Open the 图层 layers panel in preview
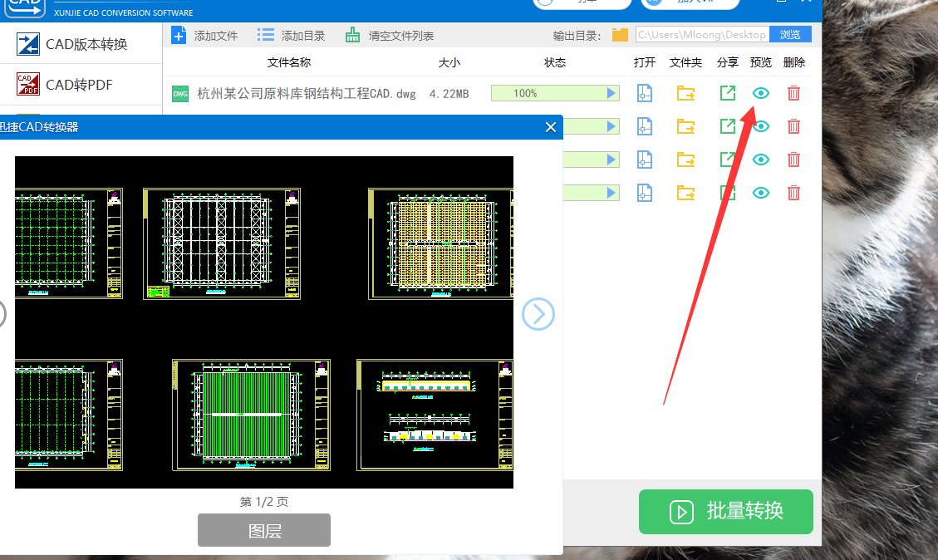This screenshot has width=938, height=560. (x=263, y=529)
